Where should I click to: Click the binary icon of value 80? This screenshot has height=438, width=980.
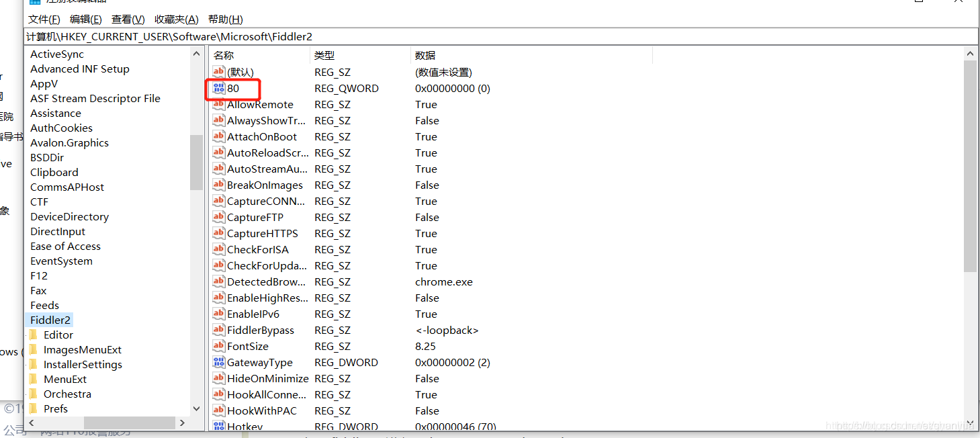pos(218,88)
